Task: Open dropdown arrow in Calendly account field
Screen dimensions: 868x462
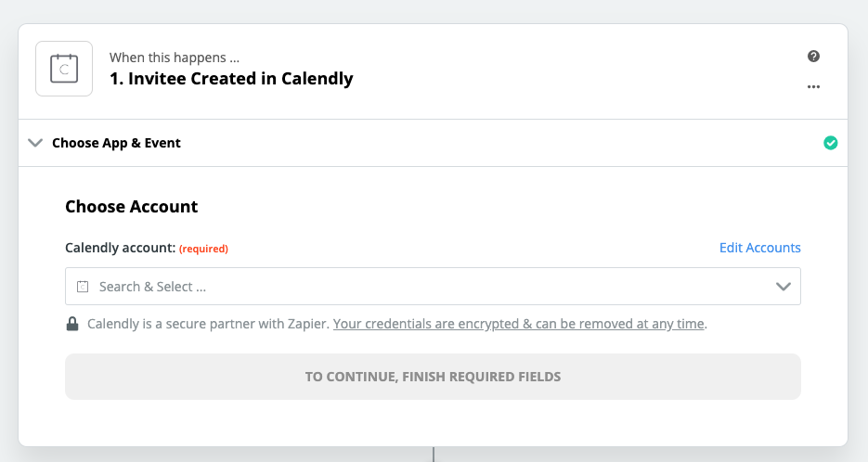Action: 783,287
